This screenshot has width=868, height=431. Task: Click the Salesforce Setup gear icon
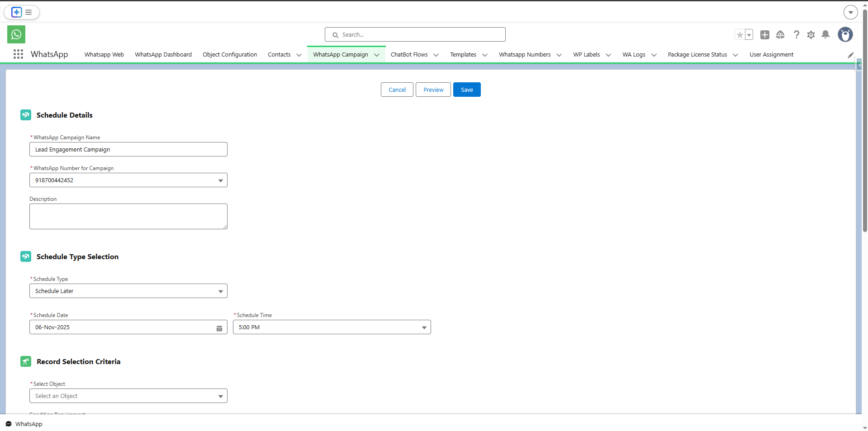[811, 34]
